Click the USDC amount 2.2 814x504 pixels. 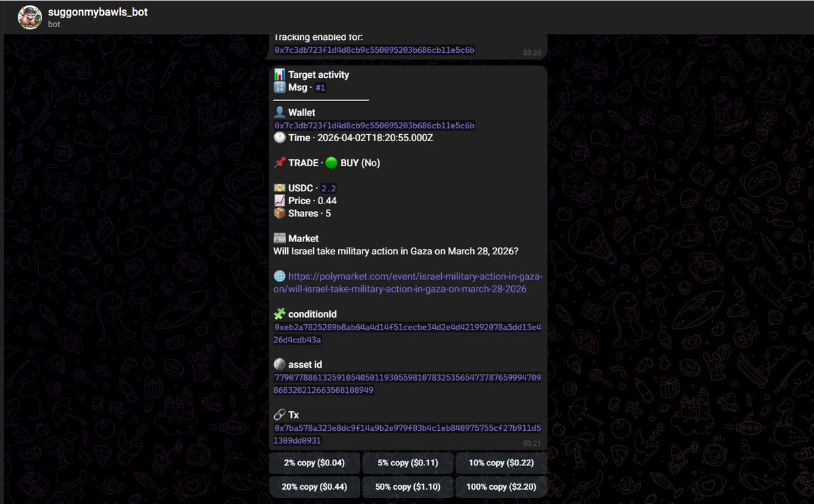(328, 188)
